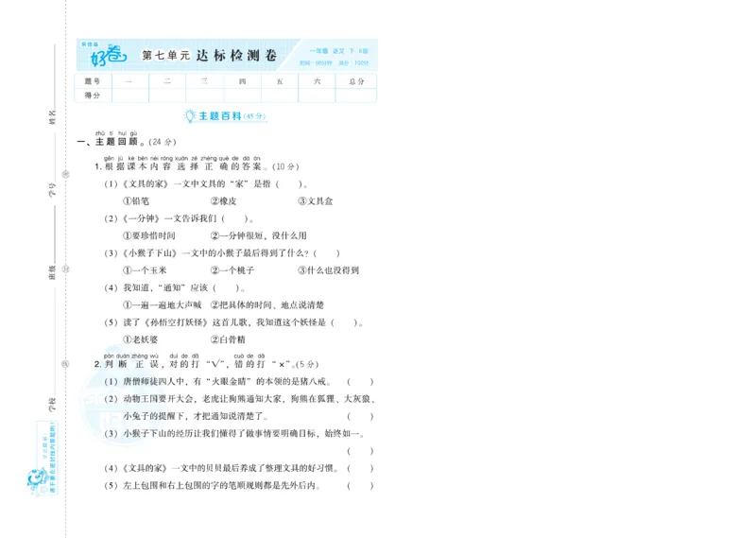Click the 四 column header in the score table
The height and width of the screenshot is (538, 756).
[x=242, y=81]
